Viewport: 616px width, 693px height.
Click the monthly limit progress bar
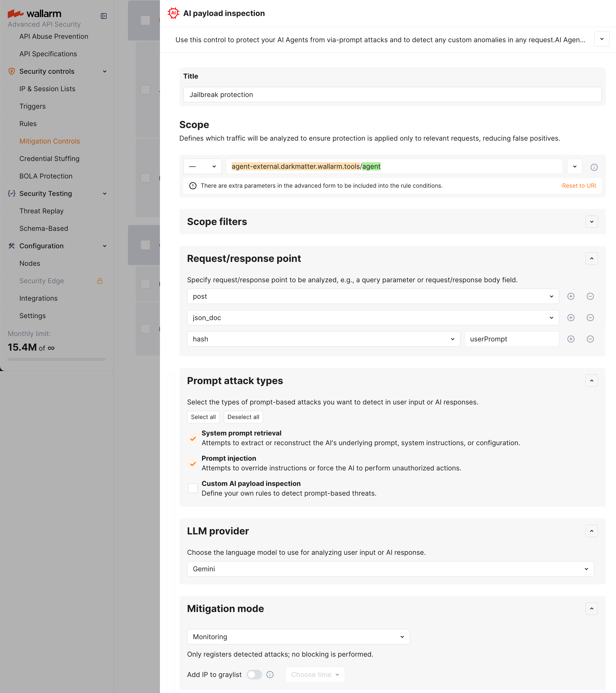tap(56, 359)
